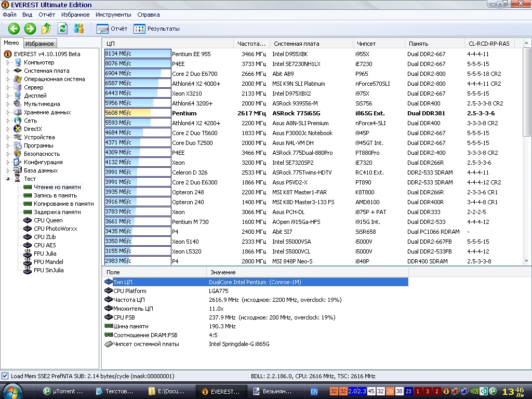Refresh using the green arrows icon
Viewport: 532px width, 399px height.
62,29
